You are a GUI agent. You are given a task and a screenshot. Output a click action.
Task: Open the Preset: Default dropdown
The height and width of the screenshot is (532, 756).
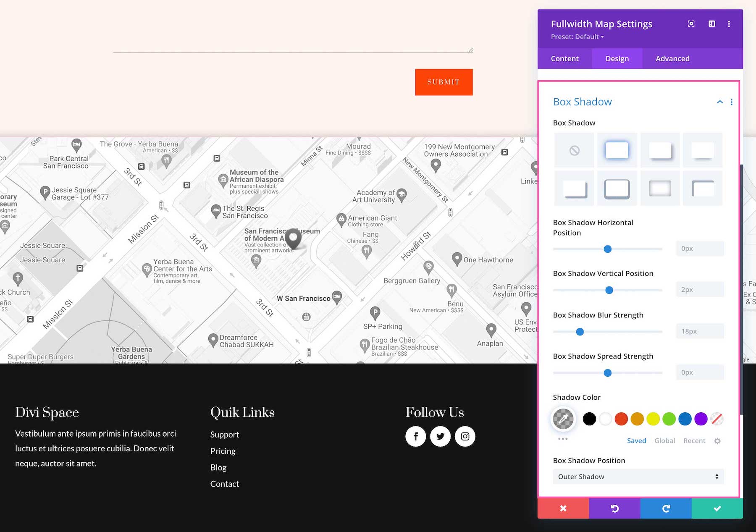(x=577, y=37)
